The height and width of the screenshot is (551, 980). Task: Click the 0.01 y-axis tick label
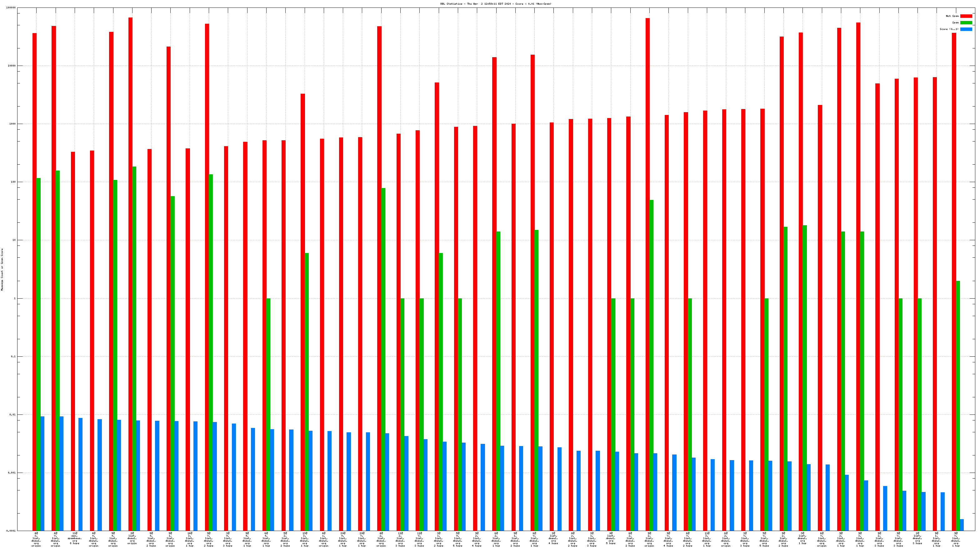[12, 415]
